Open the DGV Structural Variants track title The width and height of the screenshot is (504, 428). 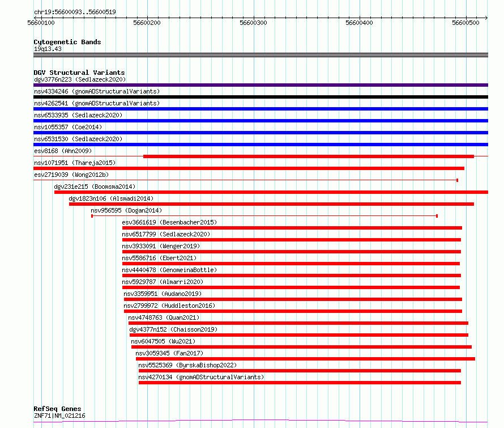(x=79, y=73)
